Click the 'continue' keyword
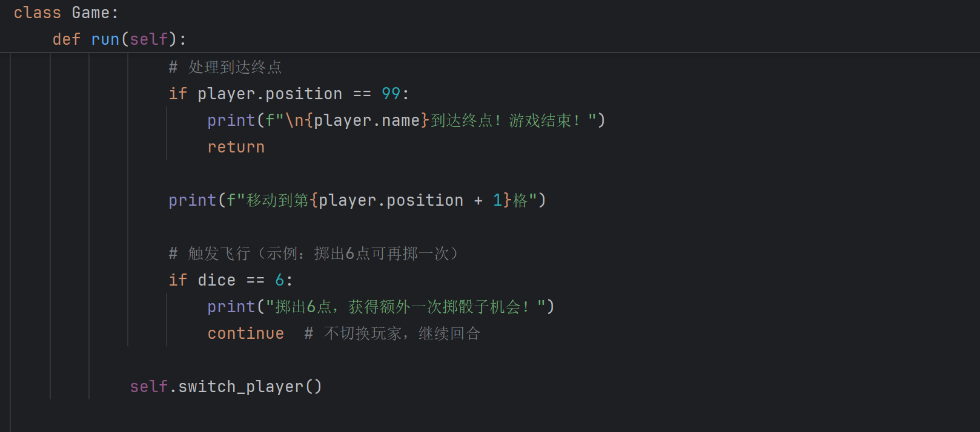 pyautogui.click(x=245, y=333)
